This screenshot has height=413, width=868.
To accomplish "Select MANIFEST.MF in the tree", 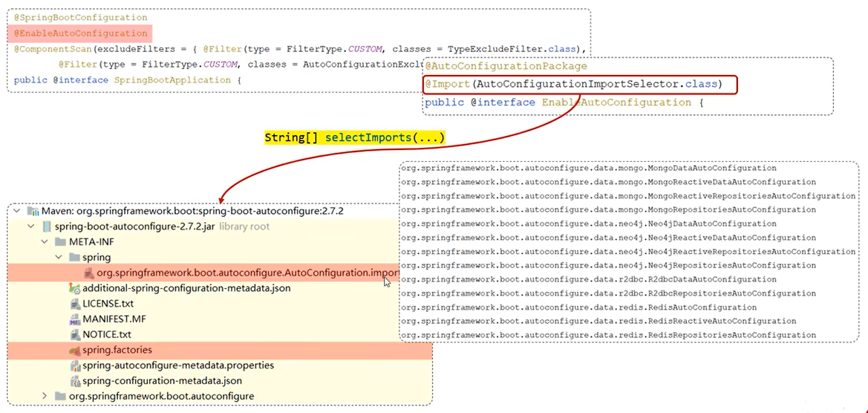I will coord(114,319).
